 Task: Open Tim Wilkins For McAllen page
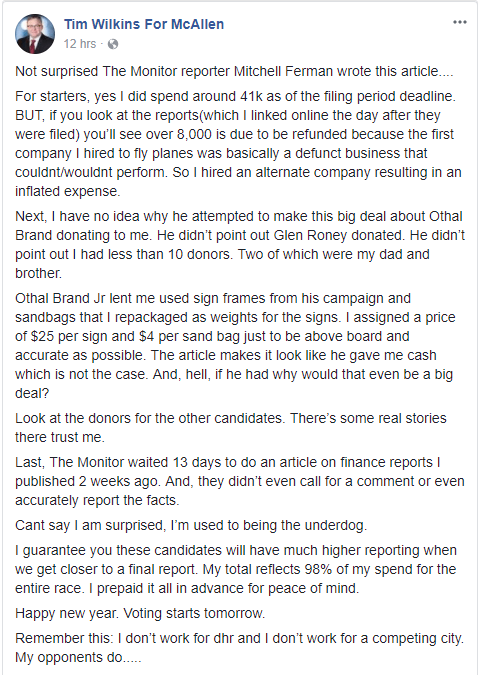click(144, 24)
